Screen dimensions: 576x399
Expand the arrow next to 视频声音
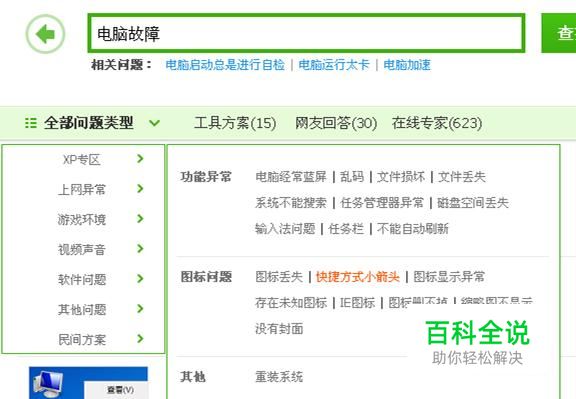click(x=140, y=249)
